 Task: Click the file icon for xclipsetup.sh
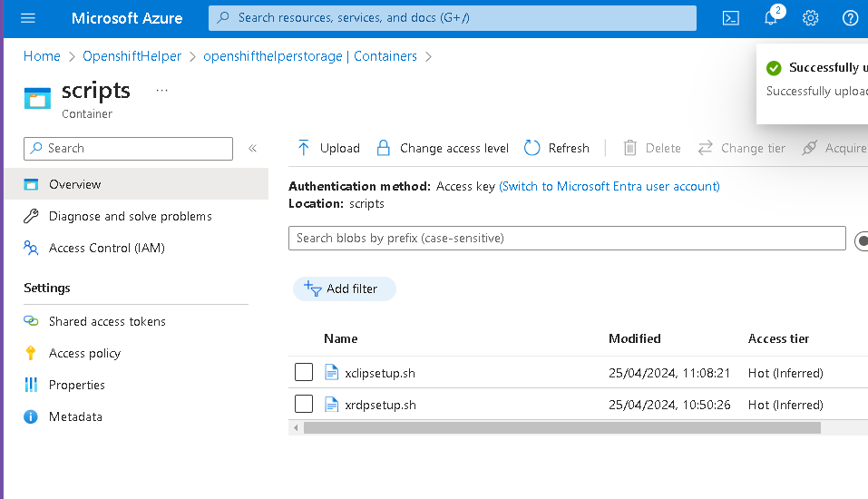[331, 373]
